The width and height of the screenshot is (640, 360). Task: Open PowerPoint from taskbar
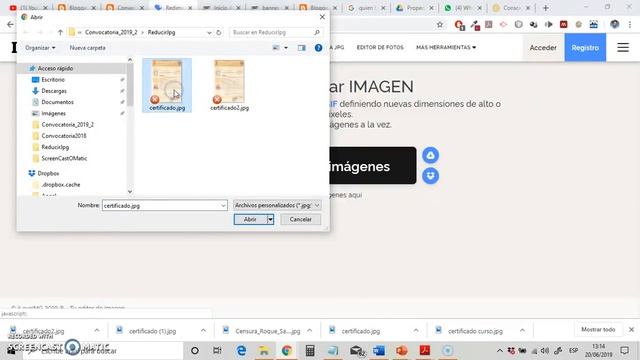(x=402, y=350)
